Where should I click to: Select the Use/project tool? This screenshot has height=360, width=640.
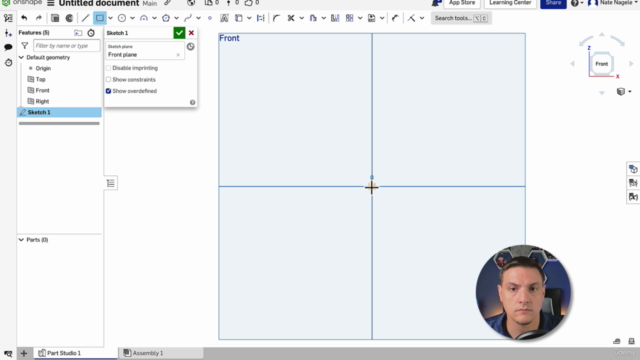pyautogui.click(x=239, y=18)
